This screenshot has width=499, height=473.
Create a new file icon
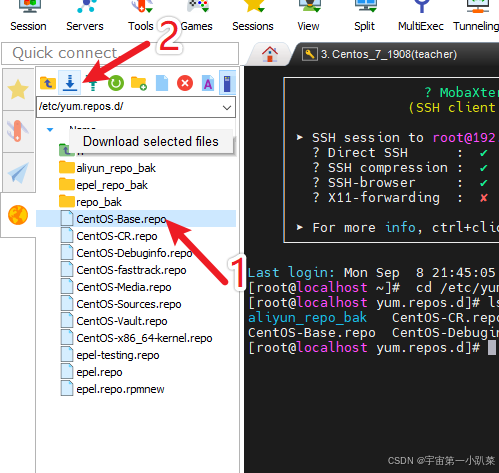(162, 83)
